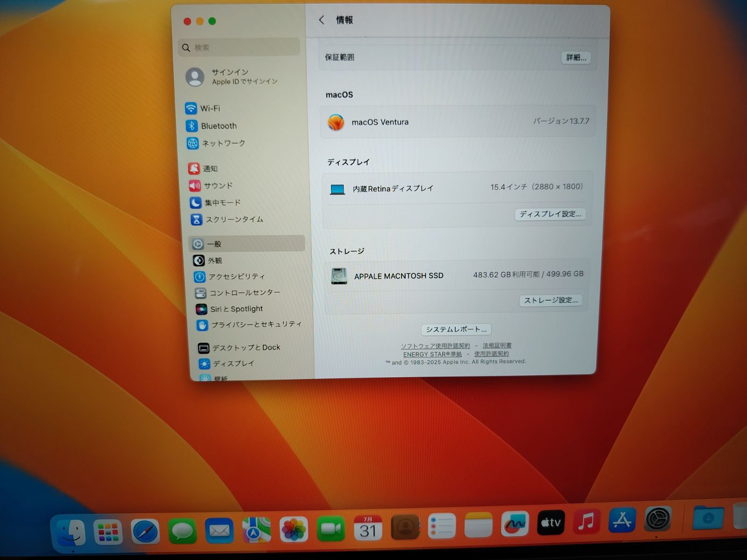Open 通知 settings in sidebar
This screenshot has width=747, height=560.
(203, 168)
